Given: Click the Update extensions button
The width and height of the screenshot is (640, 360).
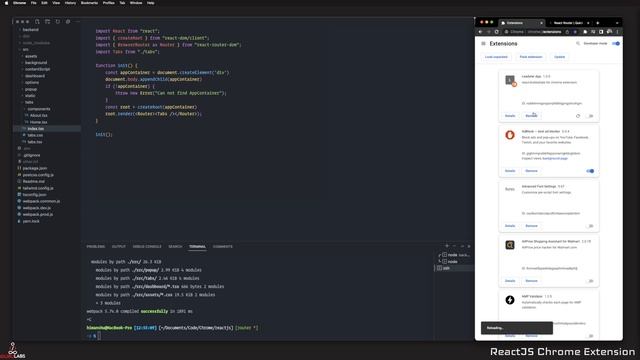Looking at the screenshot, I should point(560,57).
